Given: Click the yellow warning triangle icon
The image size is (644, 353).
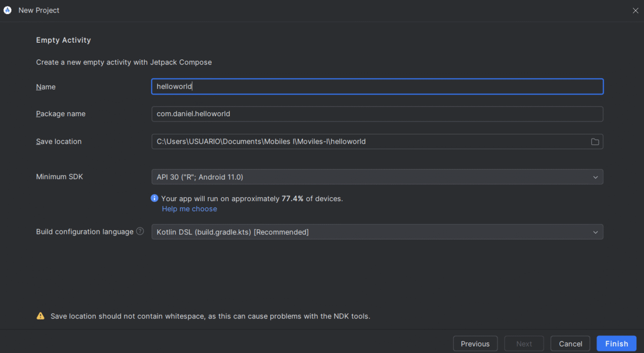Looking at the screenshot, I should click(40, 316).
